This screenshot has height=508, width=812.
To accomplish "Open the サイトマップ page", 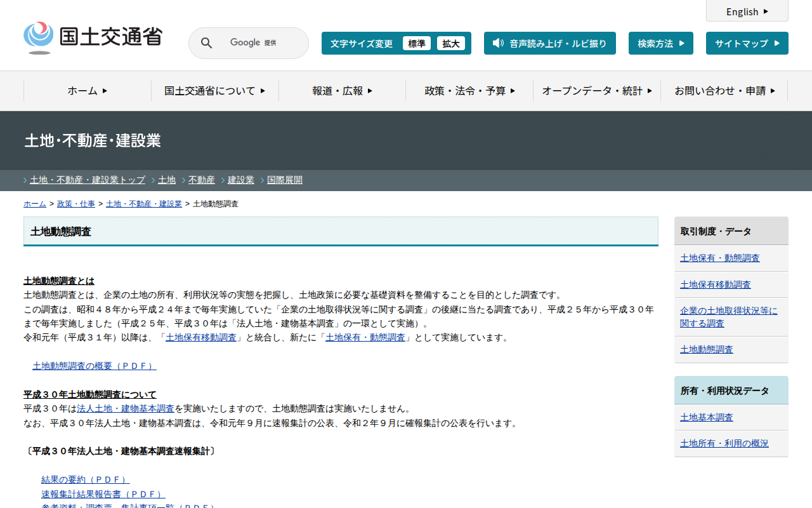I will tap(747, 43).
